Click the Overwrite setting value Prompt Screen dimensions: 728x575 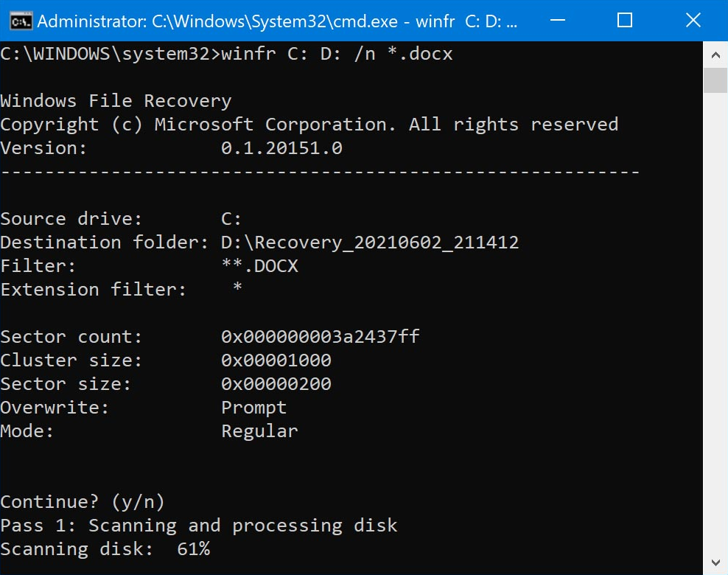point(253,408)
